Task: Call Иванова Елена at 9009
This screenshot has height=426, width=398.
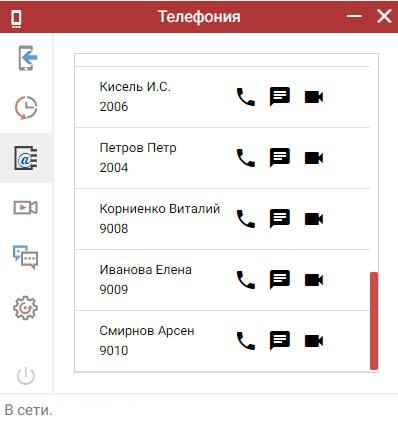Action: [246, 280]
